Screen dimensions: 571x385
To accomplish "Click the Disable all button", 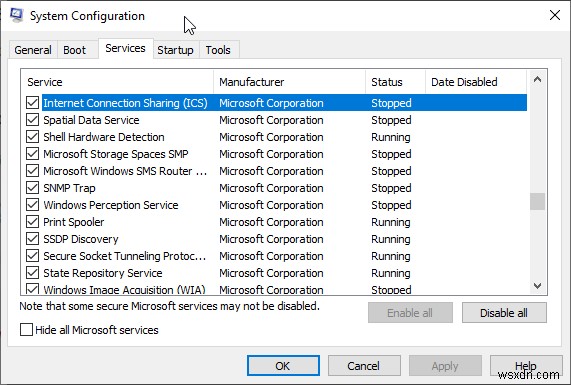I will pos(504,313).
